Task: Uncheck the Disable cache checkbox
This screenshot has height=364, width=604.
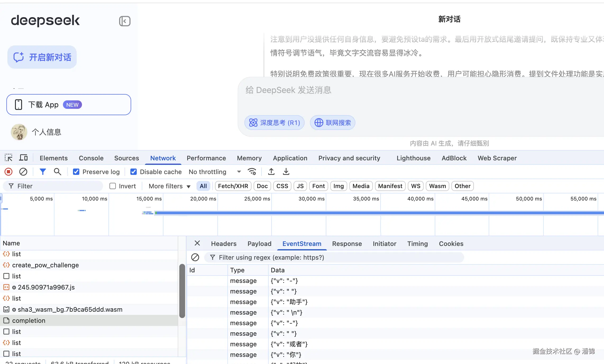Action: (134, 172)
